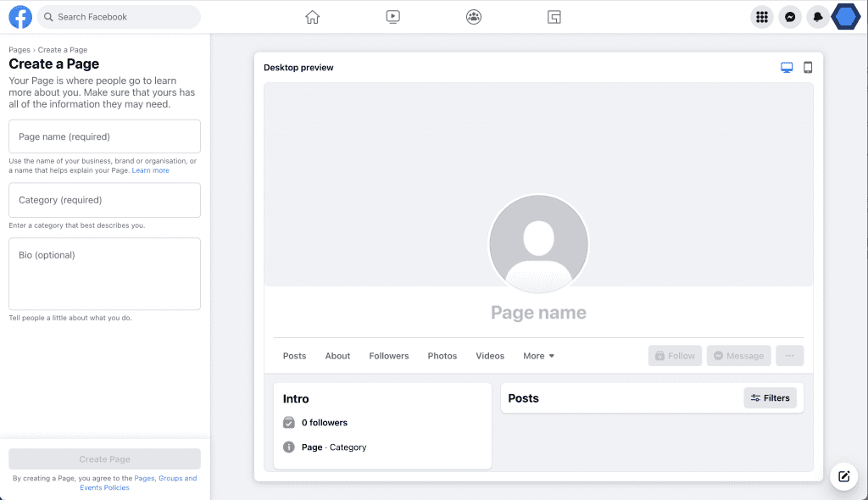Viewport: 868px width, 500px height.
Task: Expand the More dropdown in preview tabs
Action: pos(538,356)
